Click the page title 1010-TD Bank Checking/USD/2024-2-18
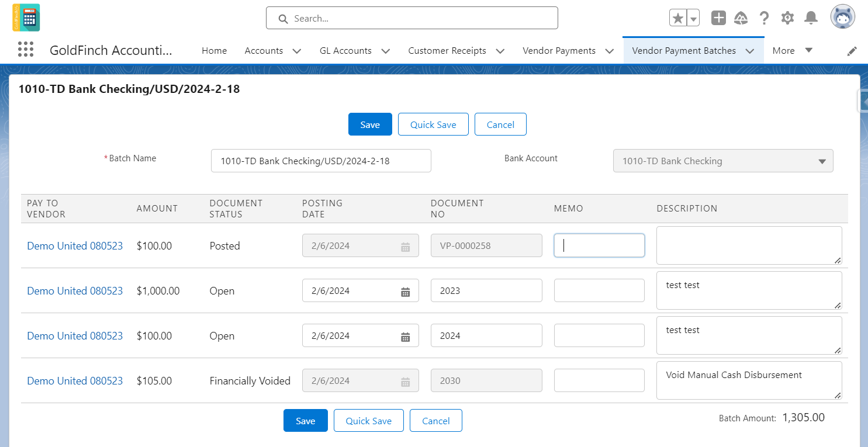The height and width of the screenshot is (447, 868). click(x=129, y=89)
